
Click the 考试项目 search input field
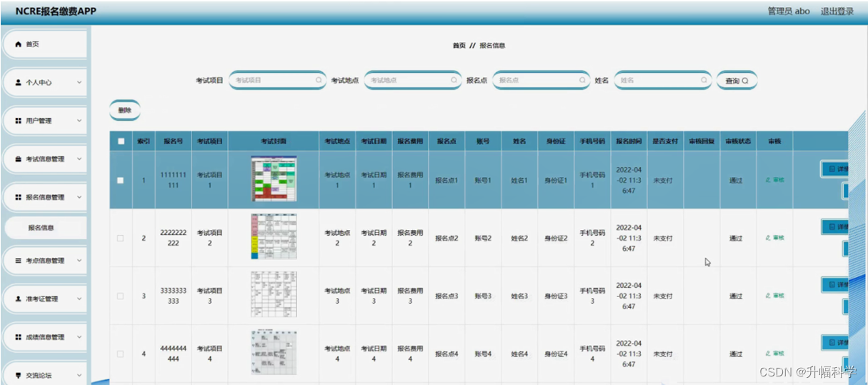click(277, 81)
